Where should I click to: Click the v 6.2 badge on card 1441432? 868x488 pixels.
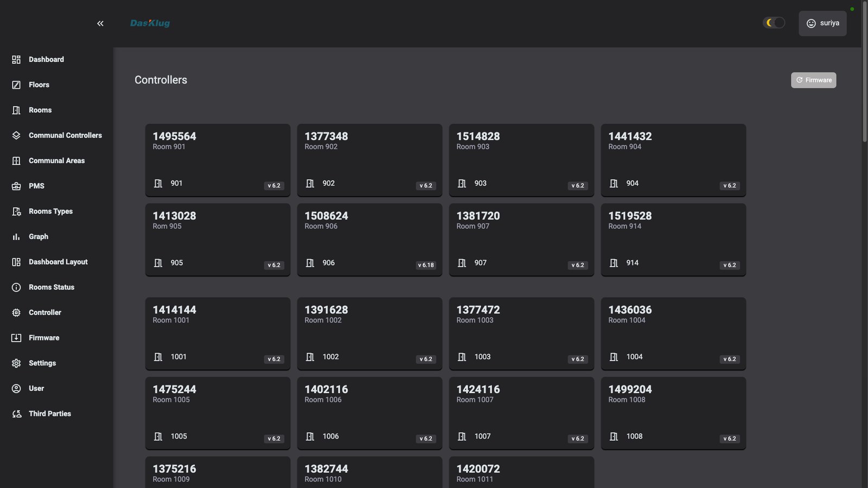(x=730, y=185)
